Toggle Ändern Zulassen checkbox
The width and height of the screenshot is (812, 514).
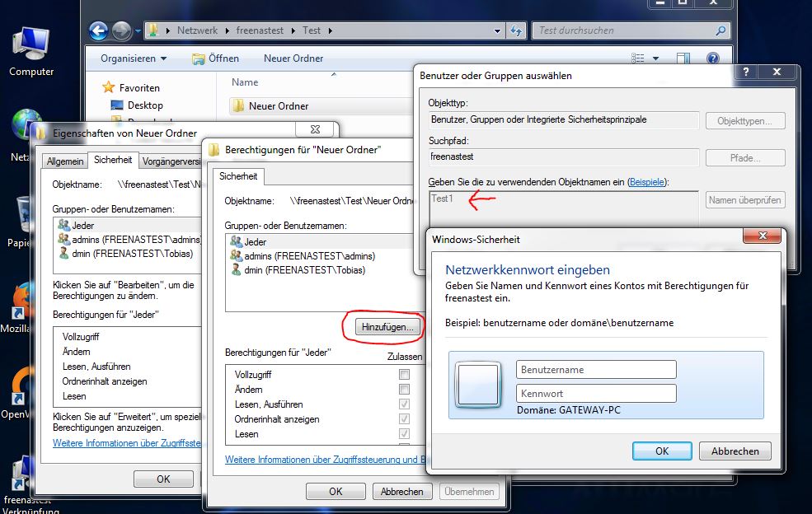405,389
